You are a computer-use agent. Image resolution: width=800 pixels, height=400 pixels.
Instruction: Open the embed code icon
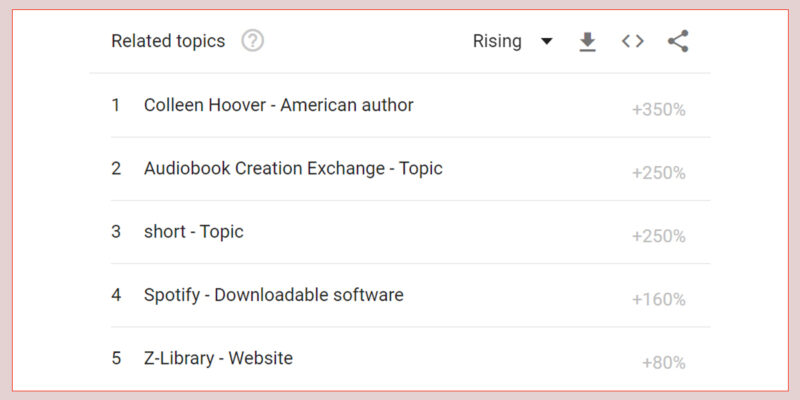click(633, 41)
